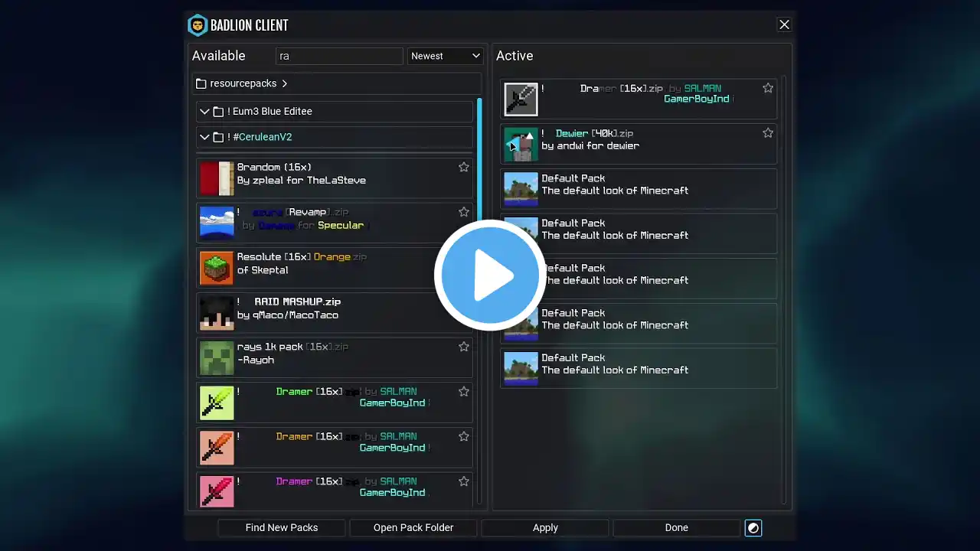This screenshot has width=980, height=551.
Task: Star the active Dramer [16x].zip pack
Action: tap(768, 88)
